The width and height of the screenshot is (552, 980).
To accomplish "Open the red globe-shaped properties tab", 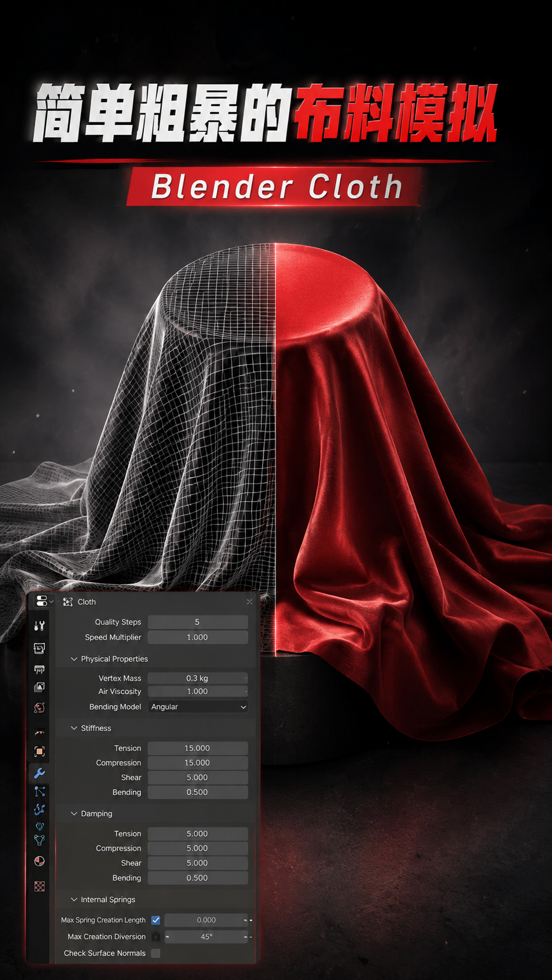I will 39,707.
